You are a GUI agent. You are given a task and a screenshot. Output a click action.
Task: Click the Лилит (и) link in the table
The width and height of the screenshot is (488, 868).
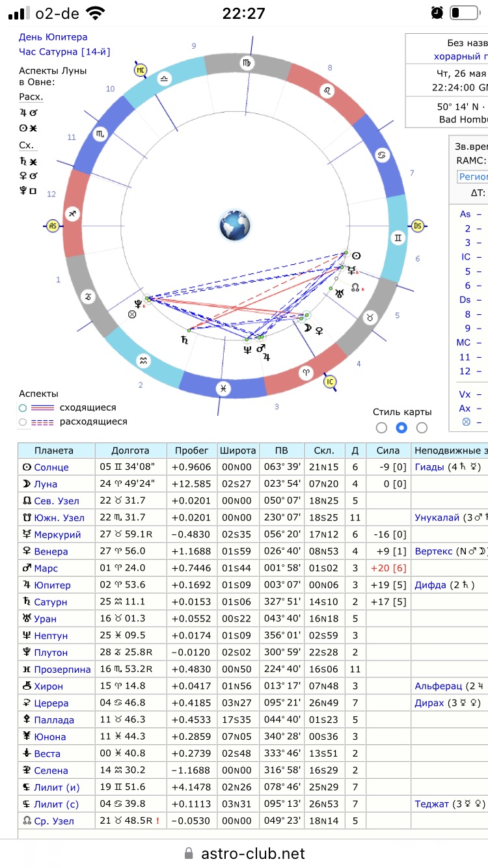click(57, 787)
